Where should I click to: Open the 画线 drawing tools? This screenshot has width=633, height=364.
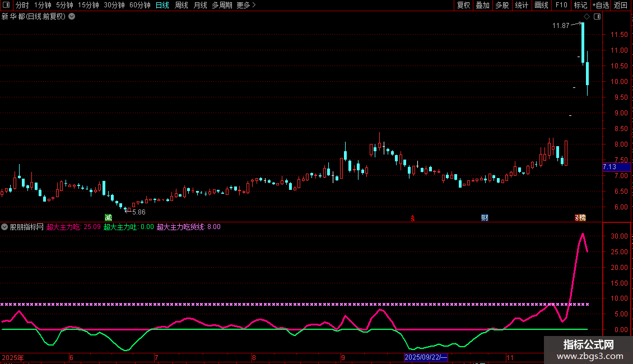541,5
